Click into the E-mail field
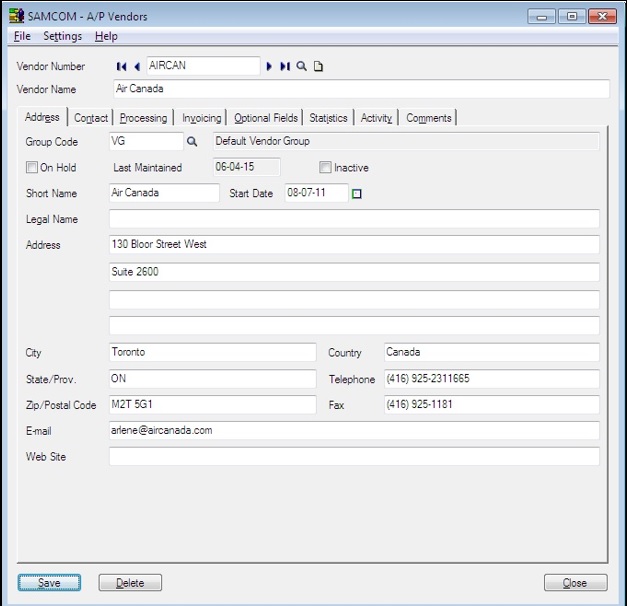The image size is (627, 606). tap(353, 430)
